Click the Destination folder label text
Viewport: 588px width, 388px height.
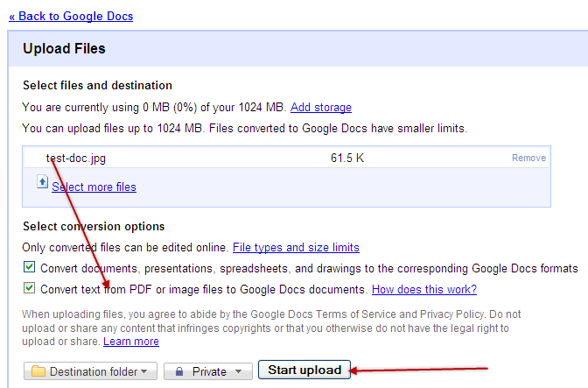[94, 371]
